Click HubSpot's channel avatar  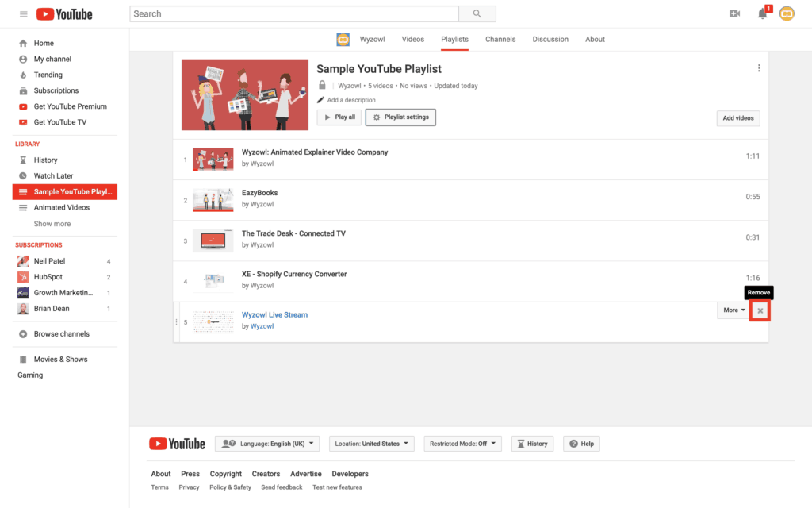pos(23,277)
